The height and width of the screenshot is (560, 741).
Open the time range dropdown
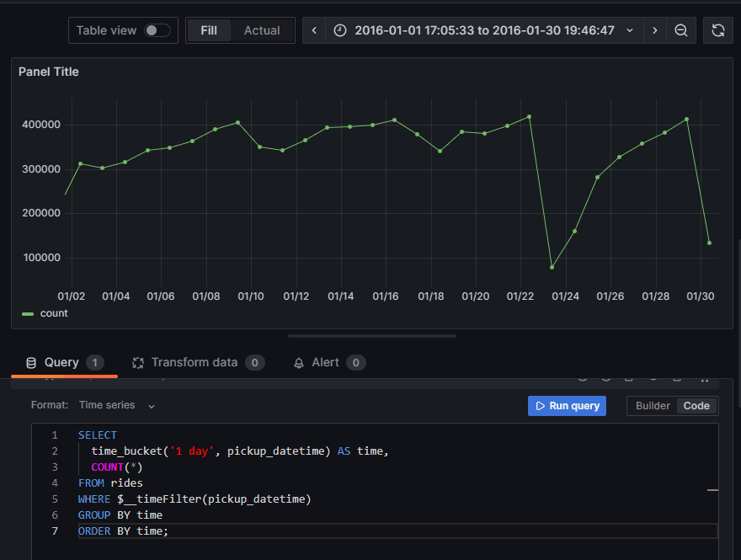click(x=629, y=30)
